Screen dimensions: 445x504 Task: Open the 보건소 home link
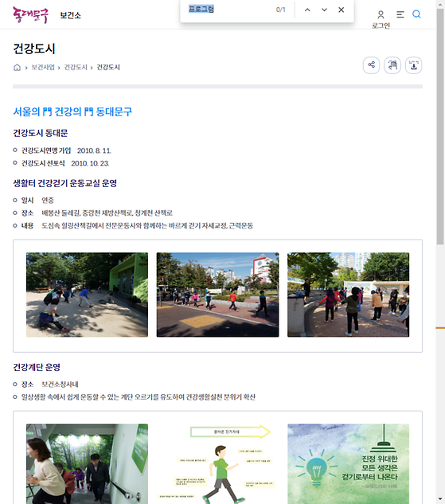[x=70, y=15]
